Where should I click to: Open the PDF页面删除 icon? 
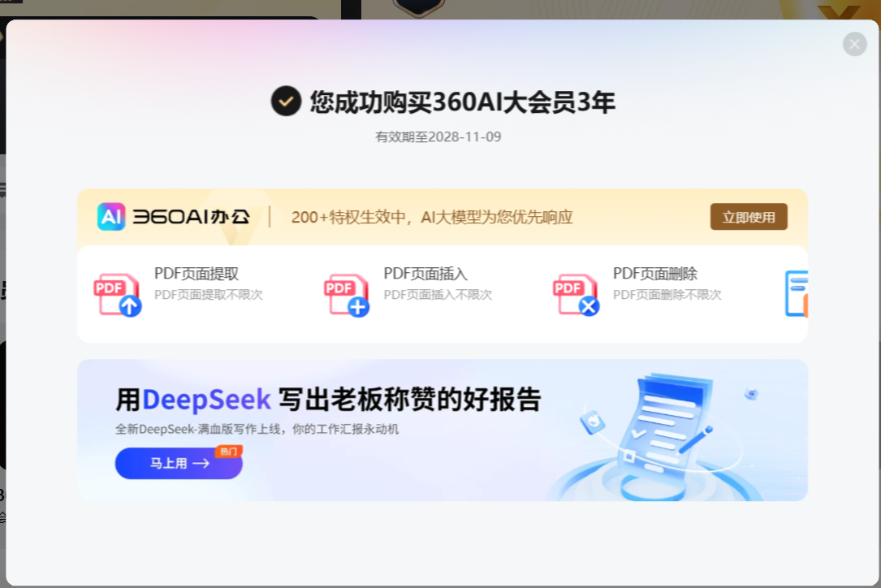point(576,295)
